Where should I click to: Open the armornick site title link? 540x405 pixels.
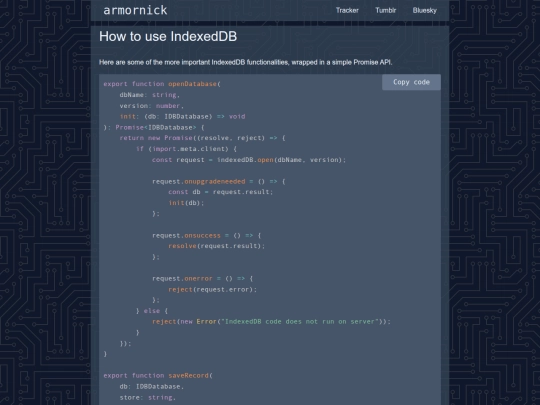135,10
